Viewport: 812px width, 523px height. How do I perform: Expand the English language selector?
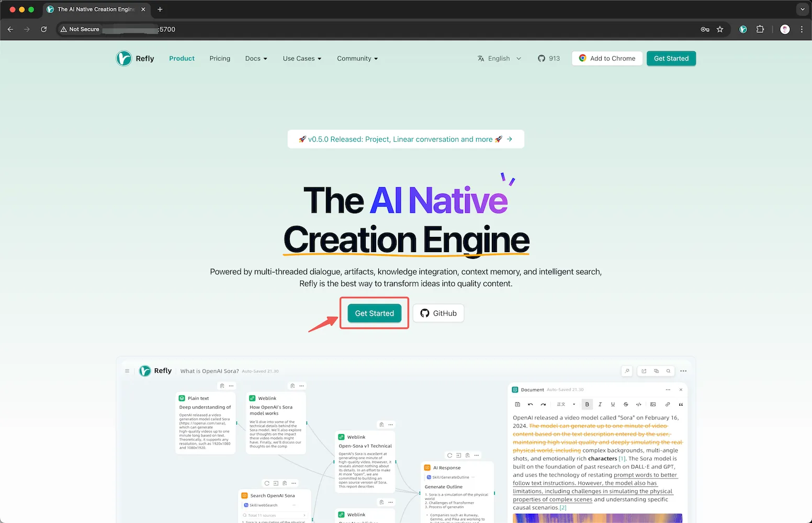(499, 59)
